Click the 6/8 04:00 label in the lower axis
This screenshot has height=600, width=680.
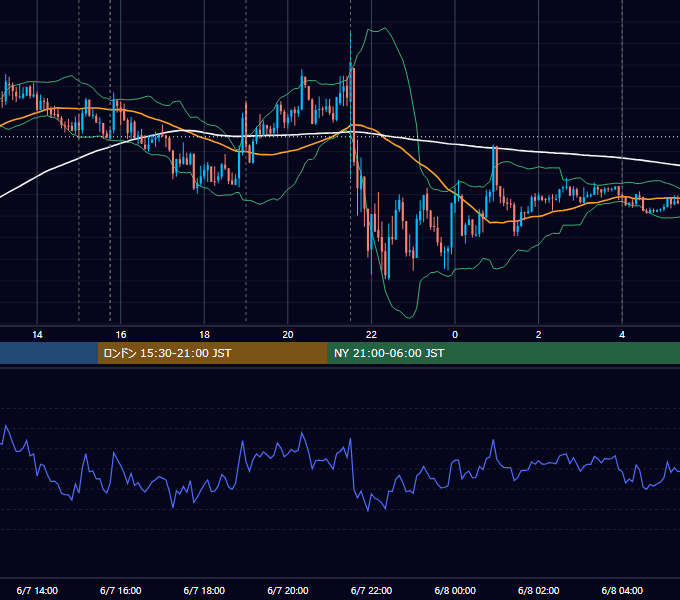click(622, 590)
